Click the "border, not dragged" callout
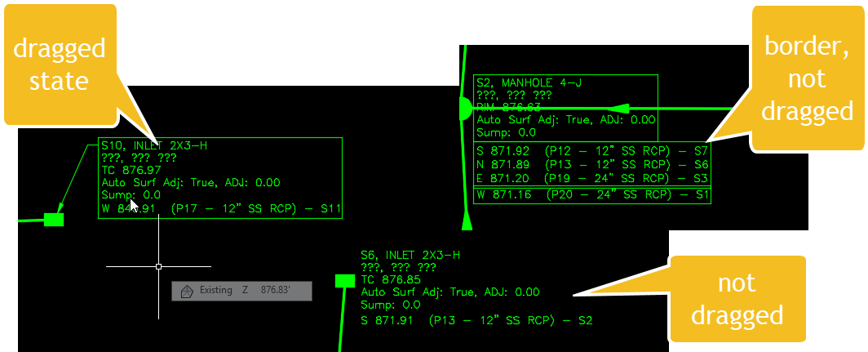The image size is (868, 352). coord(807,78)
